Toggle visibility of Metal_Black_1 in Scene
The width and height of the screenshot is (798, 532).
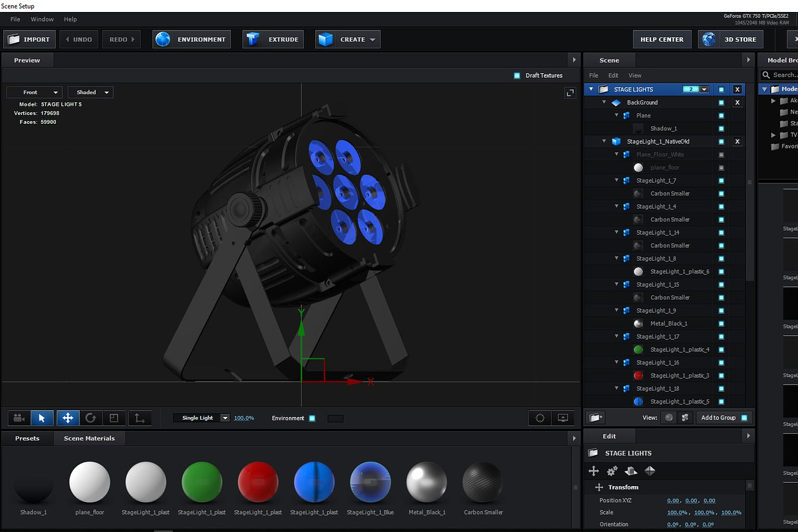pos(722,323)
